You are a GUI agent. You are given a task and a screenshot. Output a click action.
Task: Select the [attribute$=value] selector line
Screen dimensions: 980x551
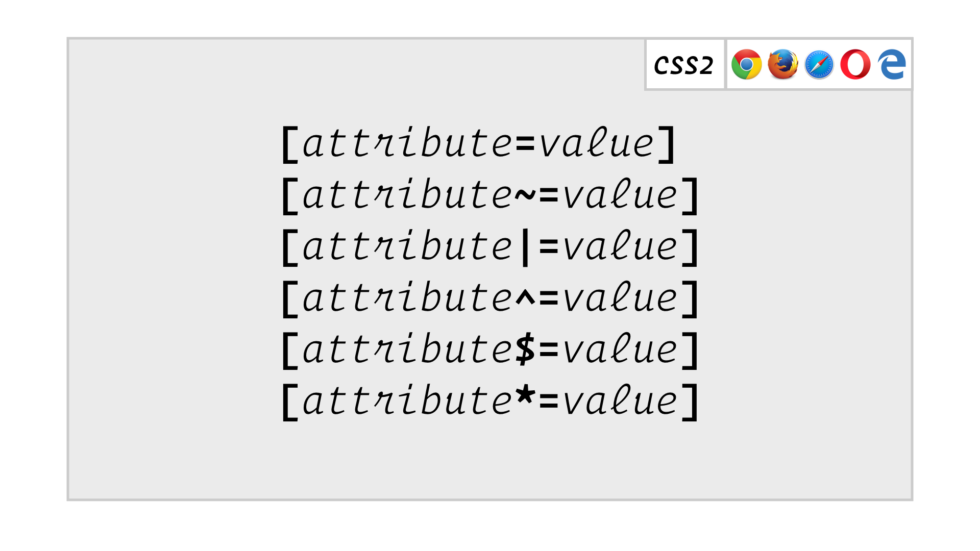[490, 350]
